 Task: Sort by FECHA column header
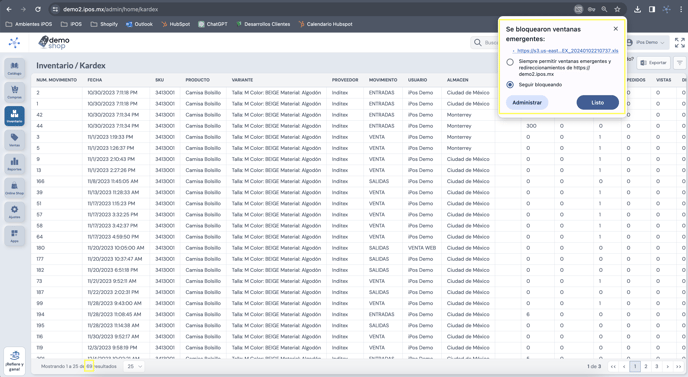[x=95, y=80]
